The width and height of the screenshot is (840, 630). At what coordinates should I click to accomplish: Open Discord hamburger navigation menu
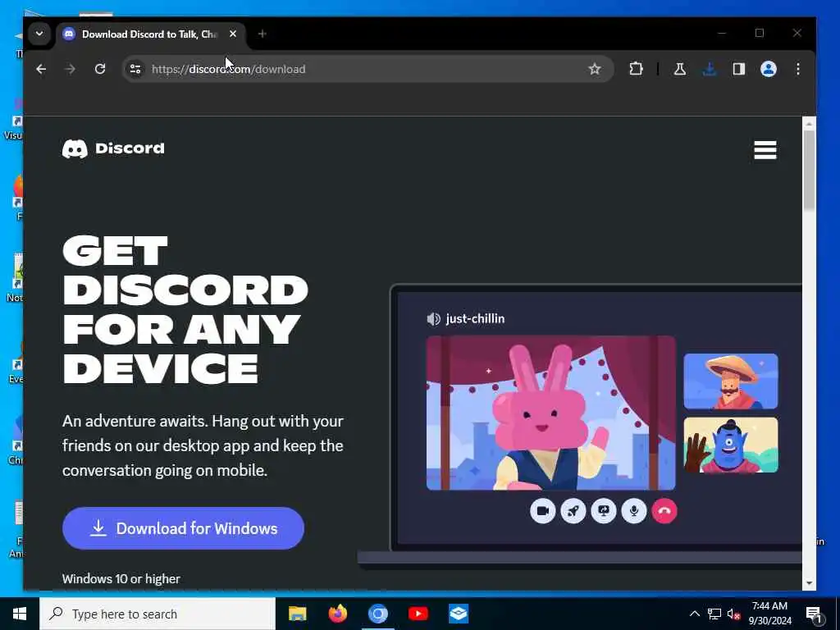pyautogui.click(x=765, y=150)
